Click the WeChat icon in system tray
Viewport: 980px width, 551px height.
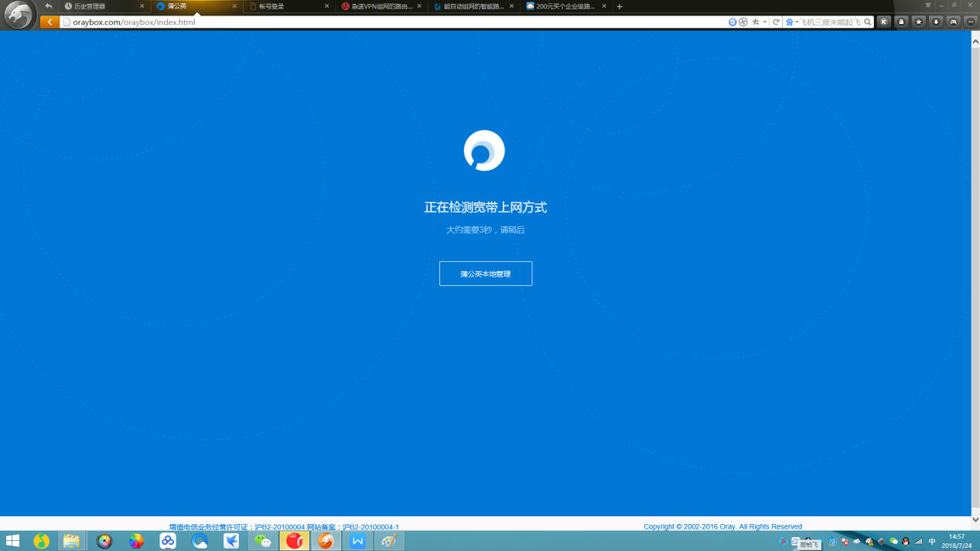(894, 542)
